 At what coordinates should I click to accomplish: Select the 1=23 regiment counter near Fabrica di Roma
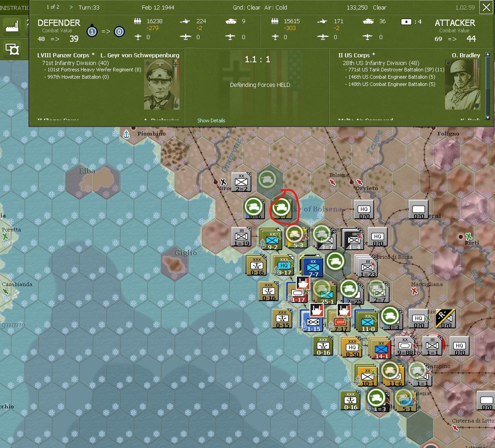367,267
